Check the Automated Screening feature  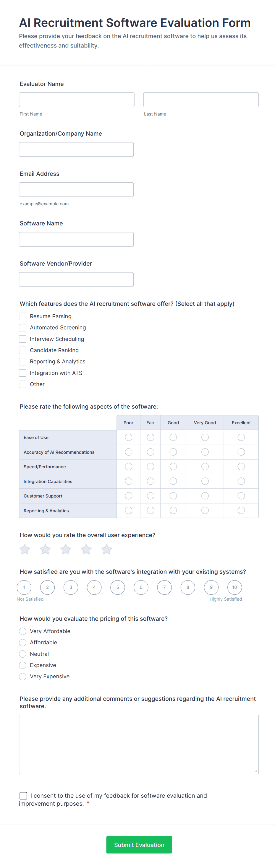coord(22,327)
